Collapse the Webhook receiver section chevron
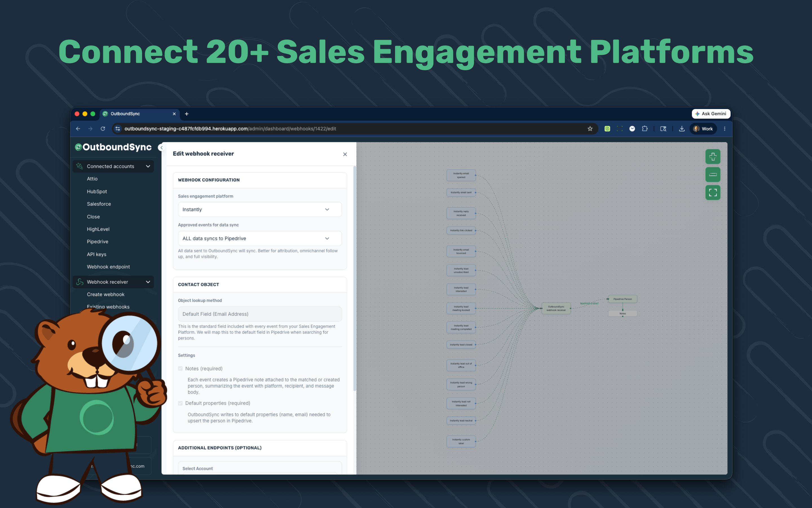 pos(148,282)
